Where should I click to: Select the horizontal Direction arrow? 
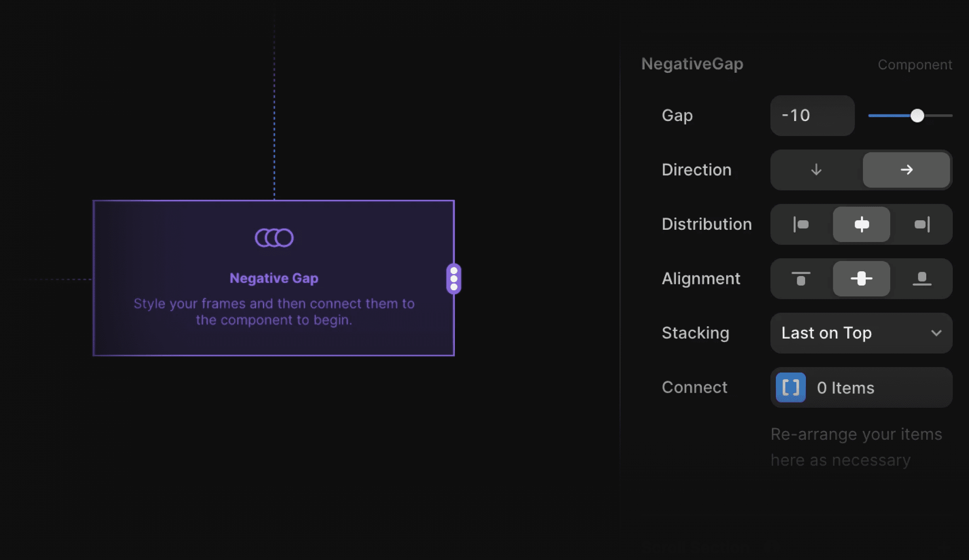coord(906,170)
